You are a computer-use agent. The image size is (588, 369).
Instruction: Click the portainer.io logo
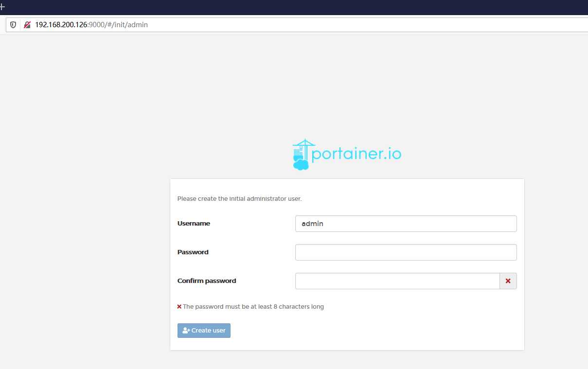pos(347,155)
